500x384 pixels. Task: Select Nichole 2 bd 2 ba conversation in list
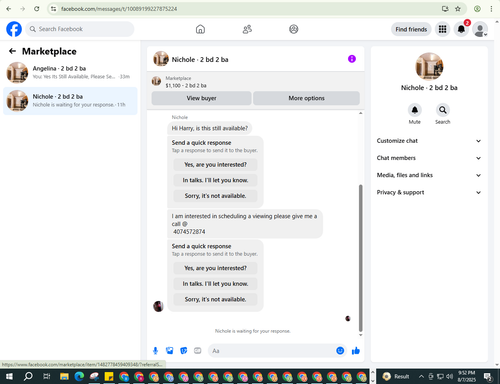point(70,101)
